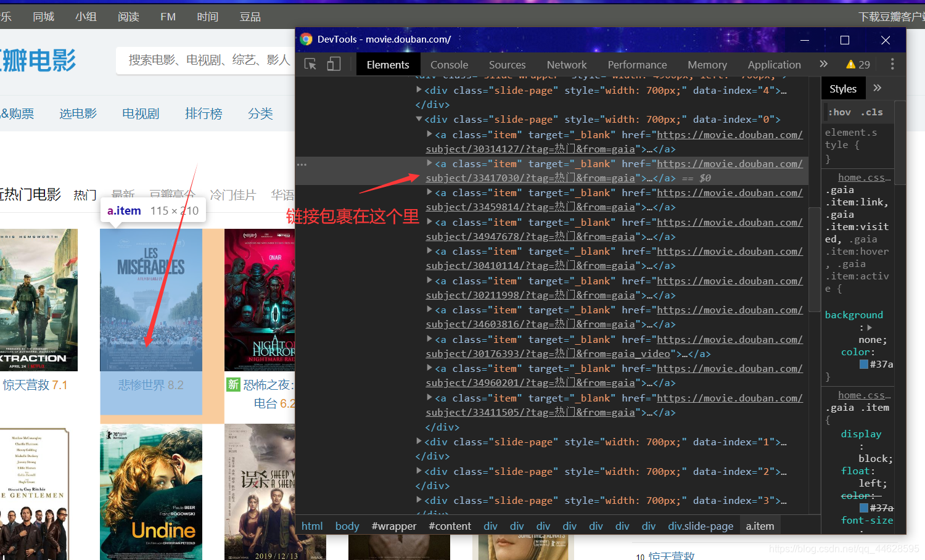
Task: Expand the selected anchor subject/33417030
Action: pyautogui.click(x=430, y=163)
